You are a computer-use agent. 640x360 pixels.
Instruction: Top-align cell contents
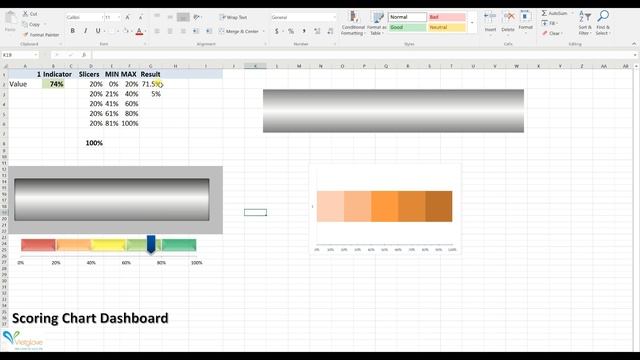(x=157, y=17)
